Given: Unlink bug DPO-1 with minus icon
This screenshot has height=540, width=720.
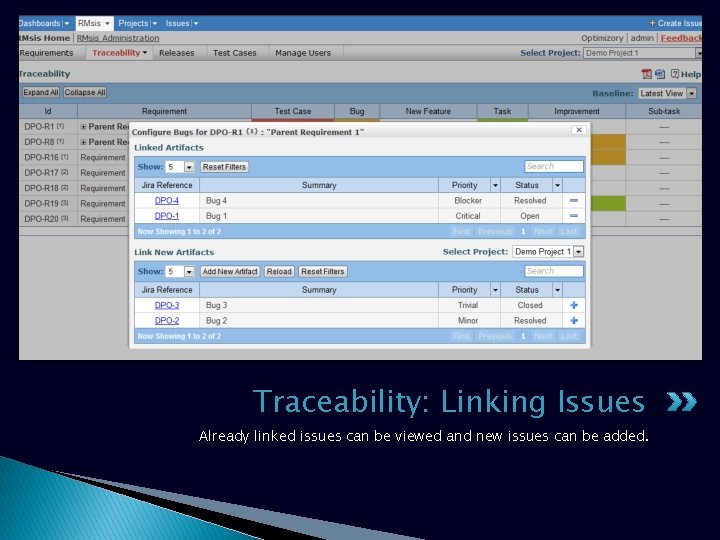Looking at the screenshot, I should tap(574, 216).
